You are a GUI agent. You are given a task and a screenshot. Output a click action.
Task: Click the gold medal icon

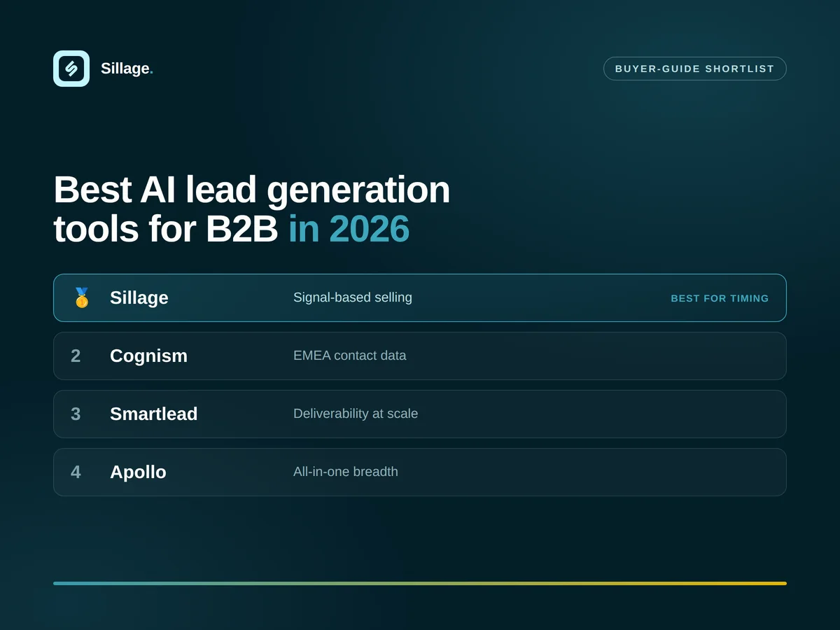point(82,297)
